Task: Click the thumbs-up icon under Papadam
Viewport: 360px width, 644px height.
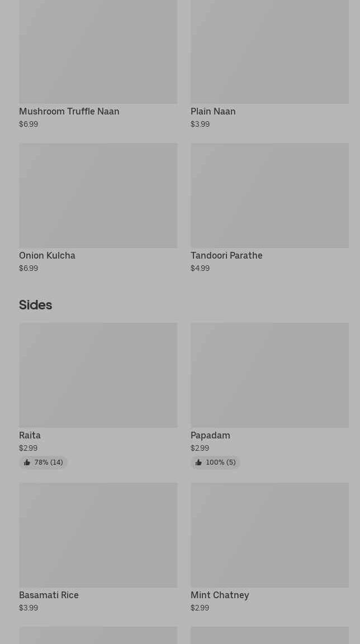Action: click(198, 462)
